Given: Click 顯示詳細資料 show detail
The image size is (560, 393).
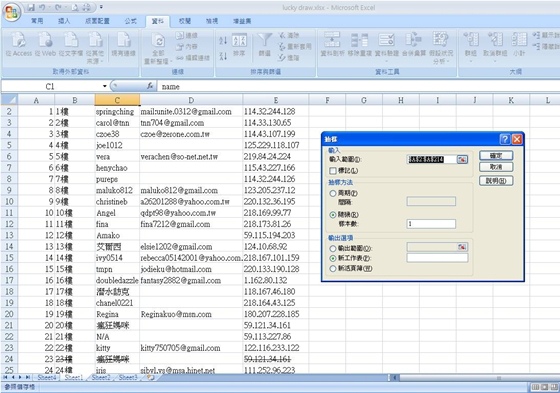Looking at the screenshot, I should coord(546,35).
